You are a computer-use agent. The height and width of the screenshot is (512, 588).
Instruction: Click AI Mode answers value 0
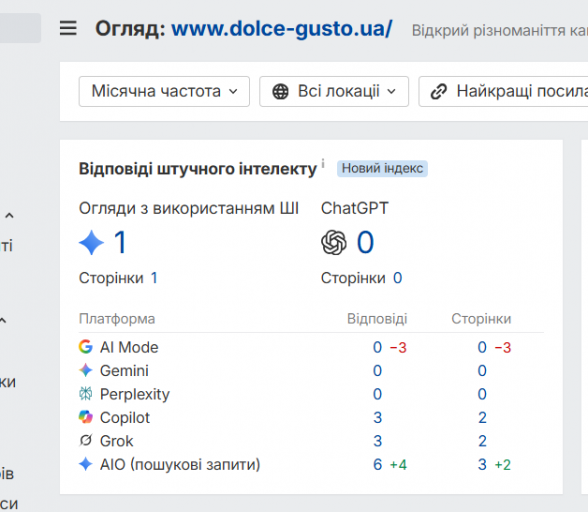[377, 347]
